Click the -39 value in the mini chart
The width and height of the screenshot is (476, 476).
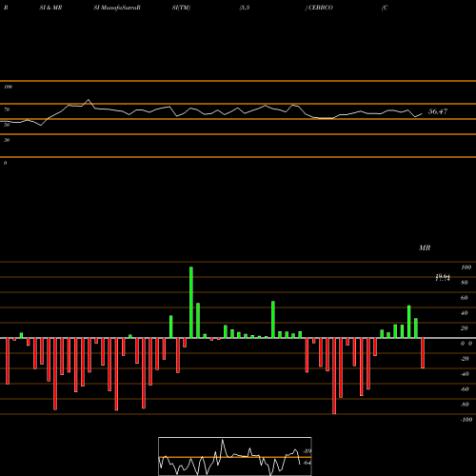[307, 451]
